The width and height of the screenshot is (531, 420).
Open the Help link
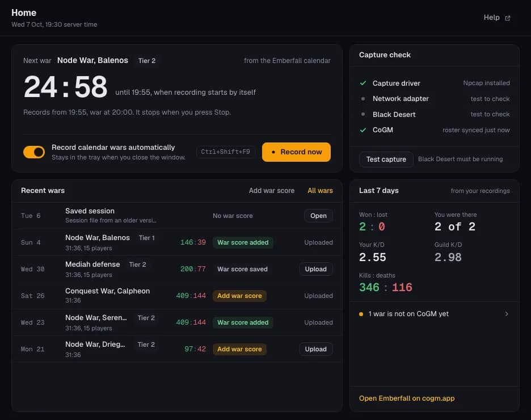click(497, 18)
